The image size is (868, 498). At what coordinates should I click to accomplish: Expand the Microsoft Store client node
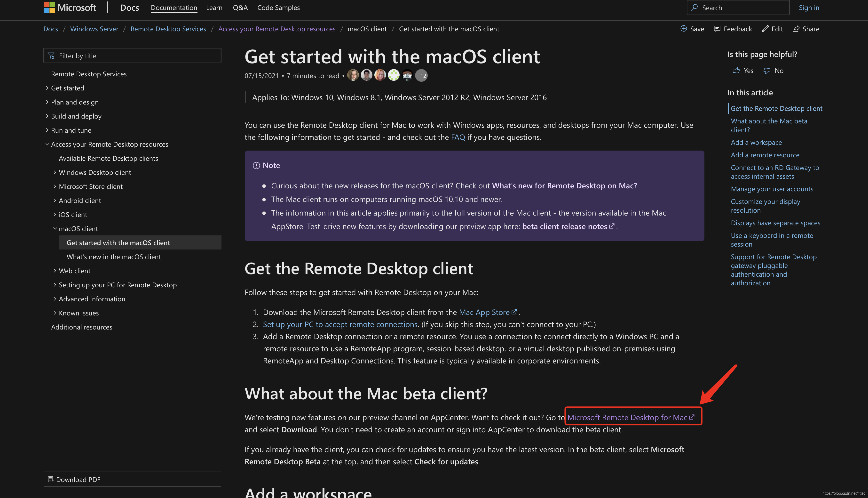pyautogui.click(x=55, y=186)
